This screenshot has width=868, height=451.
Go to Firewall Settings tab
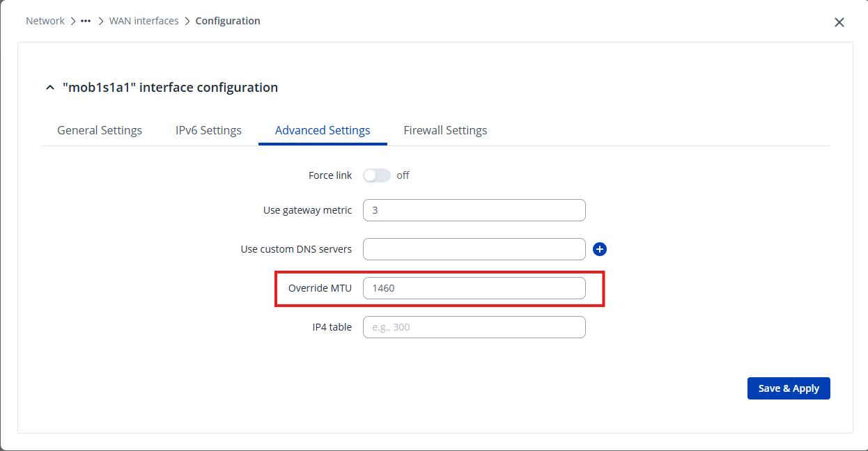(445, 130)
